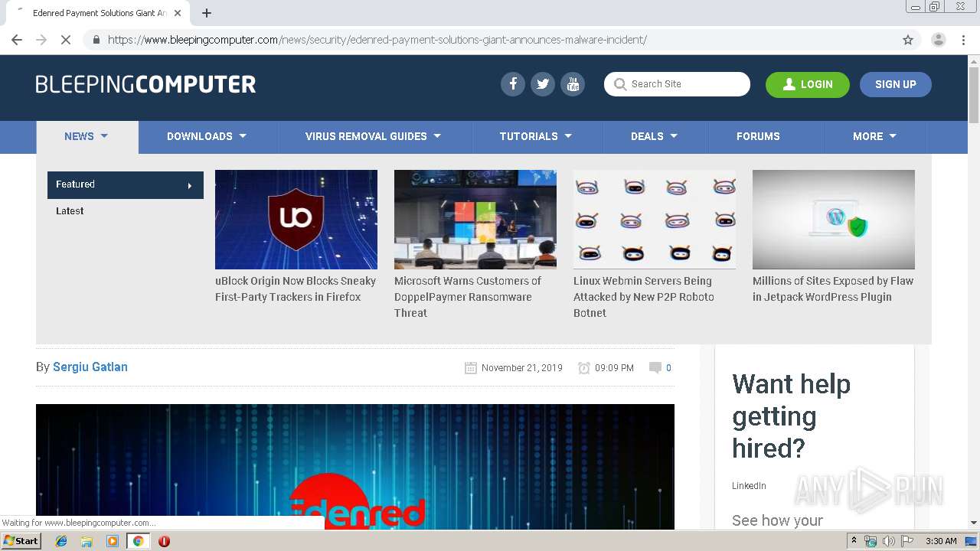The height and width of the screenshot is (551, 980).
Task: Select Chrome in the taskbar
Action: (138, 541)
